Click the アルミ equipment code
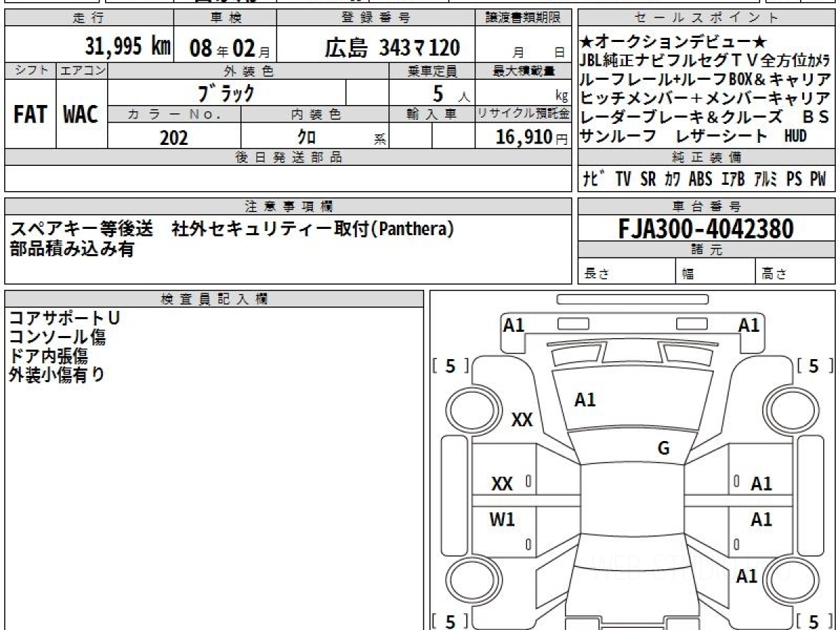 pyautogui.click(x=766, y=179)
